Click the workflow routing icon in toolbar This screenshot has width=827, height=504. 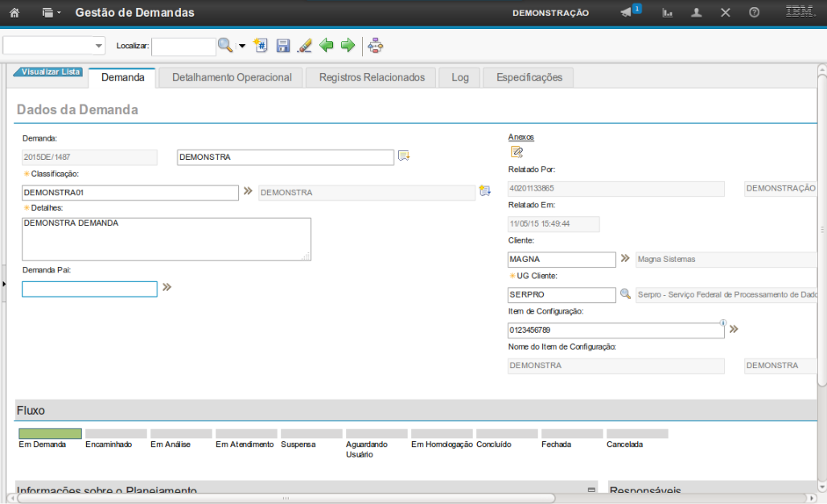click(376, 46)
